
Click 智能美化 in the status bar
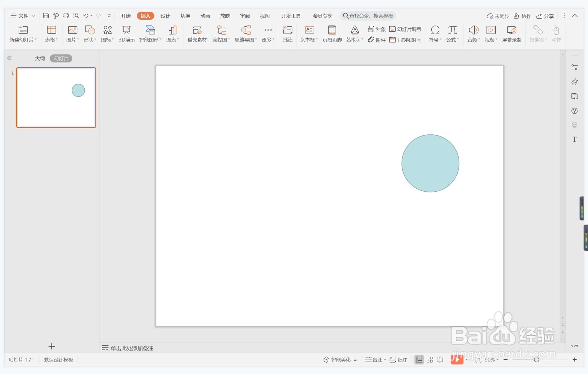coord(338,360)
